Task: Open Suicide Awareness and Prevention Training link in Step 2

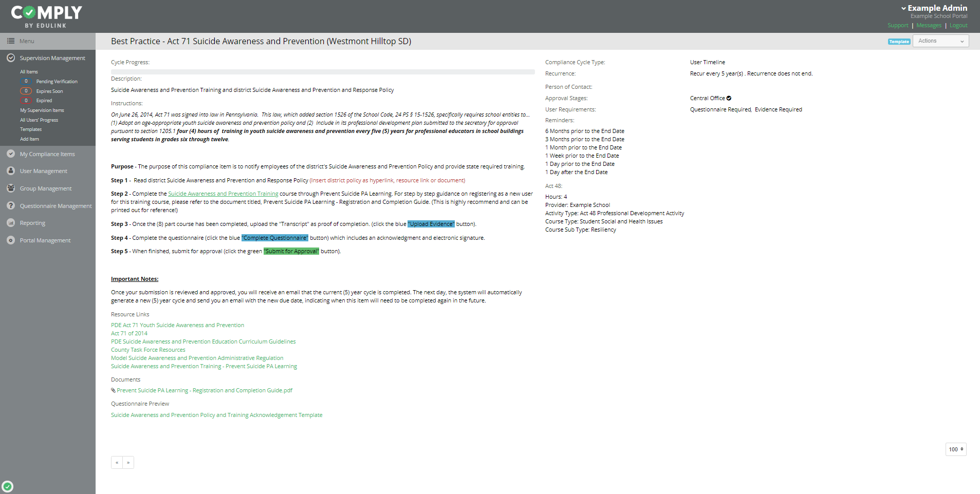Action: pos(223,194)
